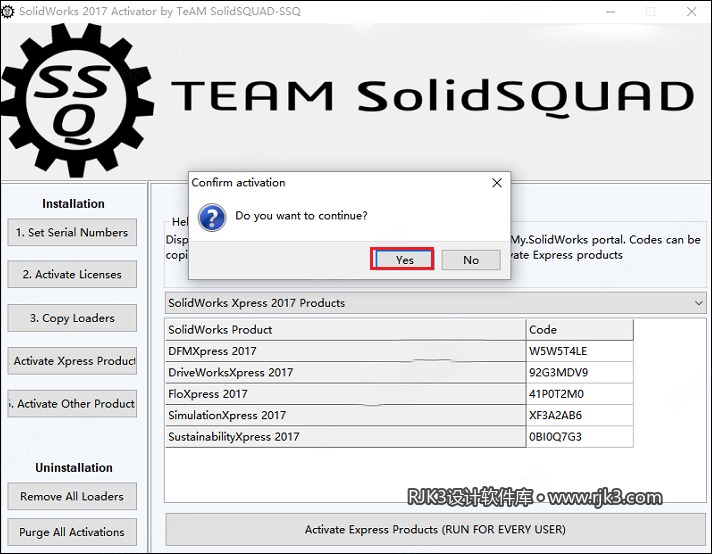The height and width of the screenshot is (554, 712).
Task: Decline activation with No button
Action: click(471, 260)
